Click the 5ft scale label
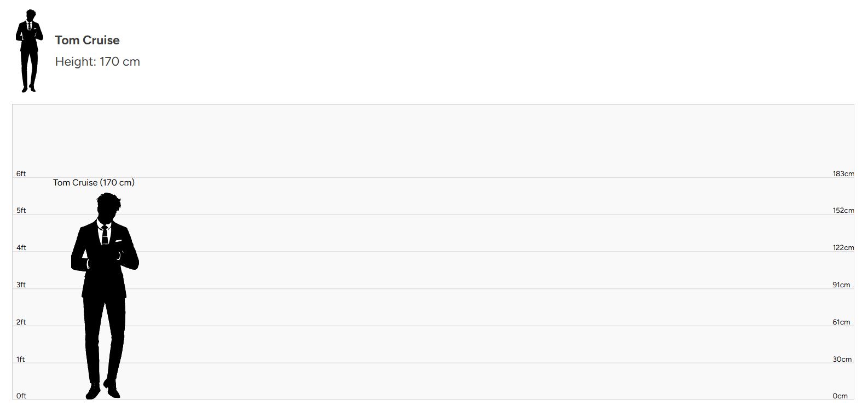 [21, 210]
